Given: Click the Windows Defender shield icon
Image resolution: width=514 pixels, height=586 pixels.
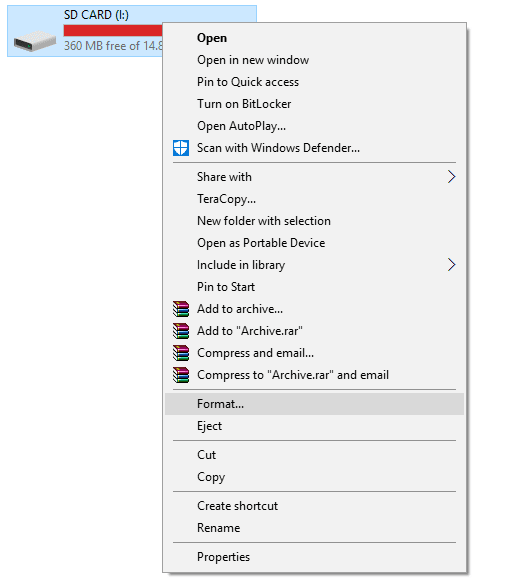Looking at the screenshot, I should pos(181,148).
